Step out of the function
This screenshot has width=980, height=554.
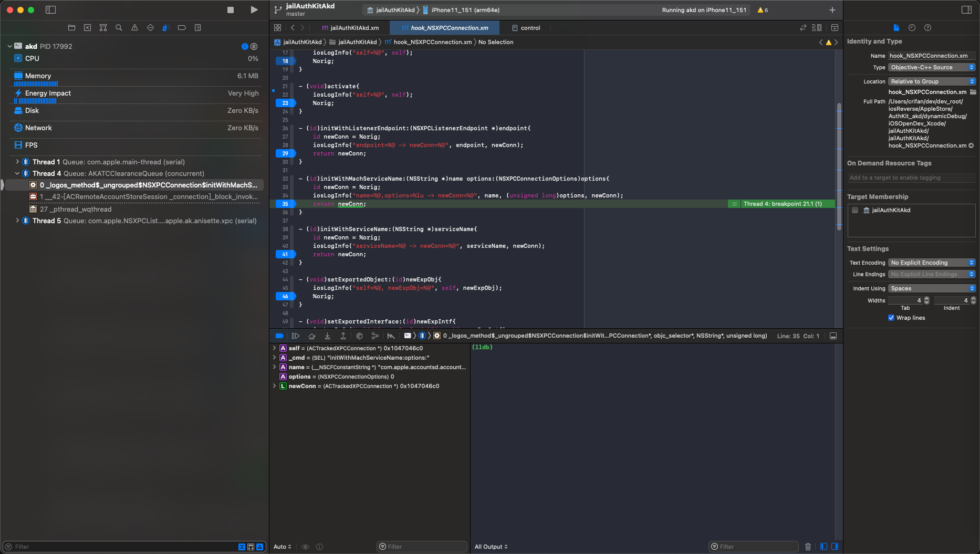(x=343, y=336)
